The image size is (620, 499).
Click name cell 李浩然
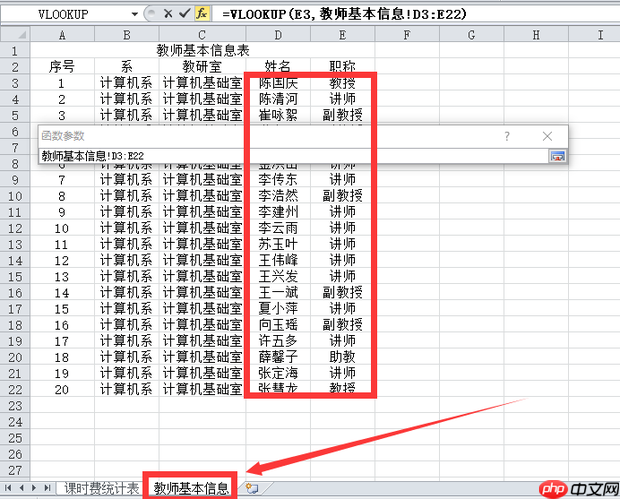pos(278,196)
